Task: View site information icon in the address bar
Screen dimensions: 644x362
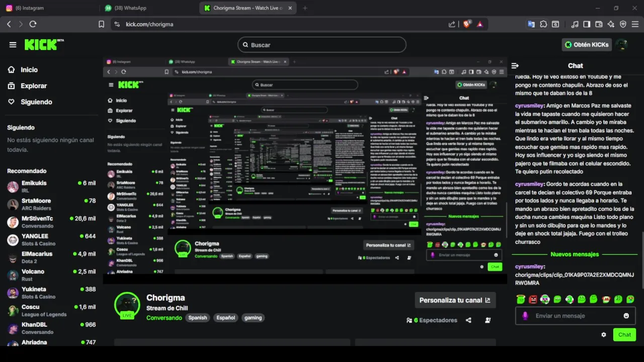Action: pos(117,24)
